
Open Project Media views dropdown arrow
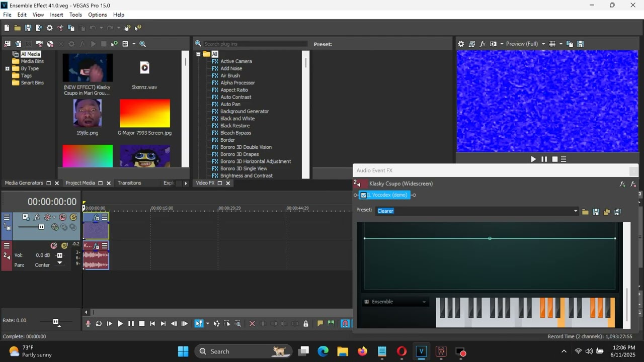(134, 44)
